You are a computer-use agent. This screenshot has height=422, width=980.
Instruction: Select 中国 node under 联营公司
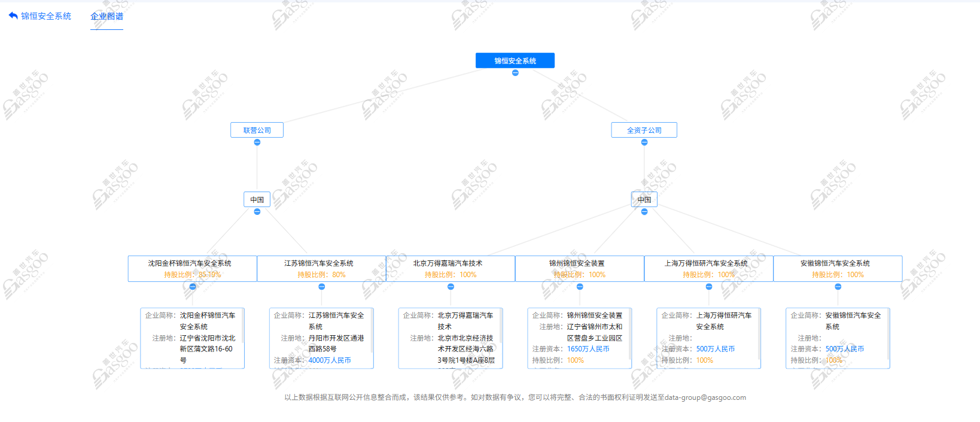[x=257, y=199]
